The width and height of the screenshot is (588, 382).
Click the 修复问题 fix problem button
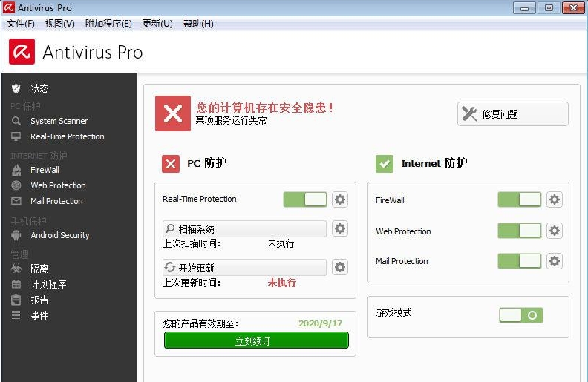pos(512,114)
